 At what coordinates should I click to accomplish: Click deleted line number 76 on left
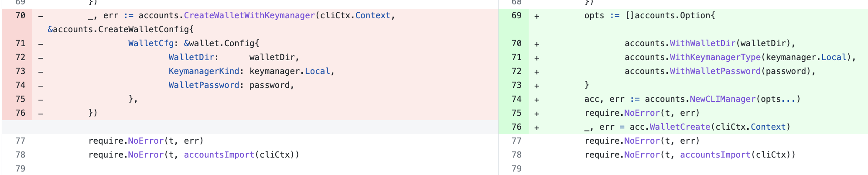tap(20, 113)
